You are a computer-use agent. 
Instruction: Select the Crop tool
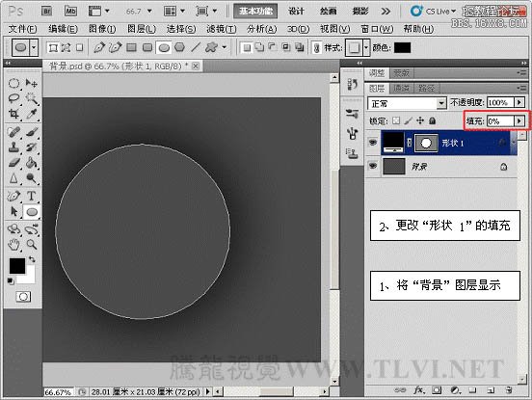coord(13,114)
